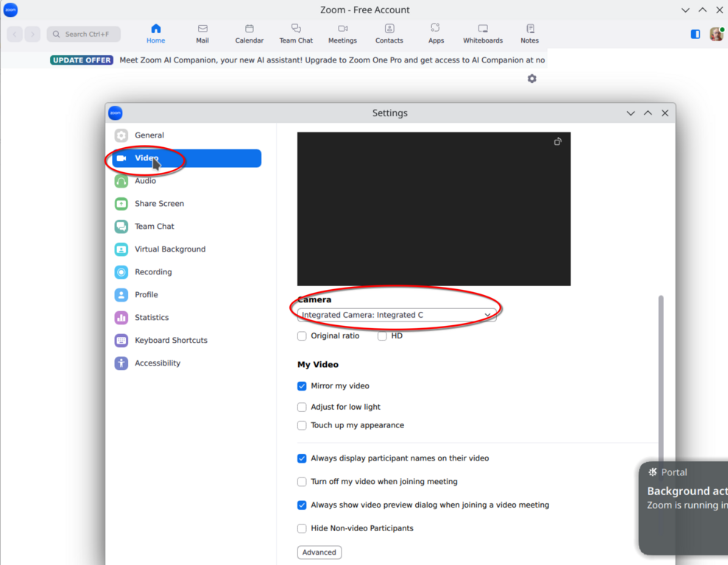The width and height of the screenshot is (728, 565).
Task: Maximize Settings window with up chevron
Action: pos(648,113)
